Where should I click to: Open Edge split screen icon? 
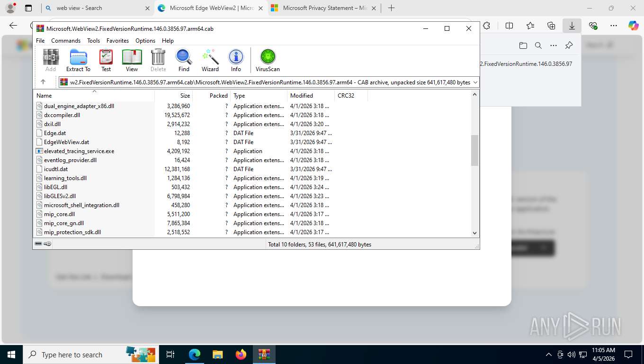pyautogui.click(x=510, y=26)
